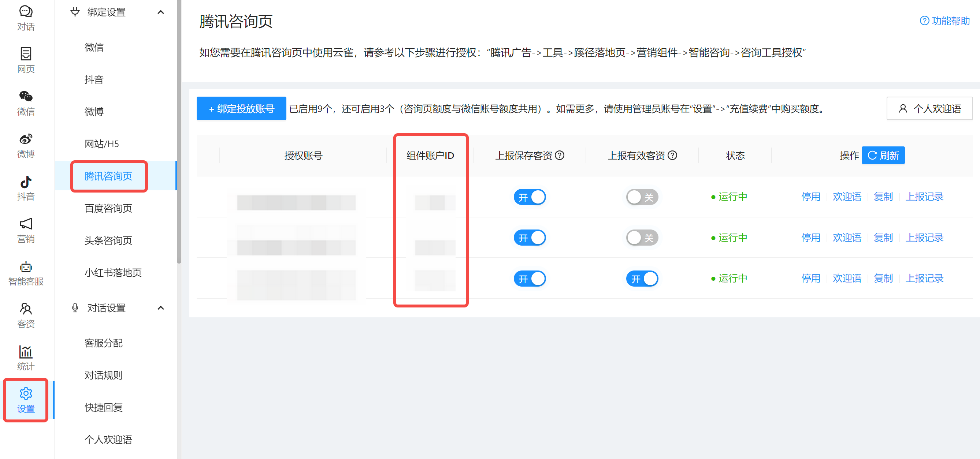The image size is (980, 459).
Task: Open the 对话 panel from the sidebar
Action: point(25,17)
